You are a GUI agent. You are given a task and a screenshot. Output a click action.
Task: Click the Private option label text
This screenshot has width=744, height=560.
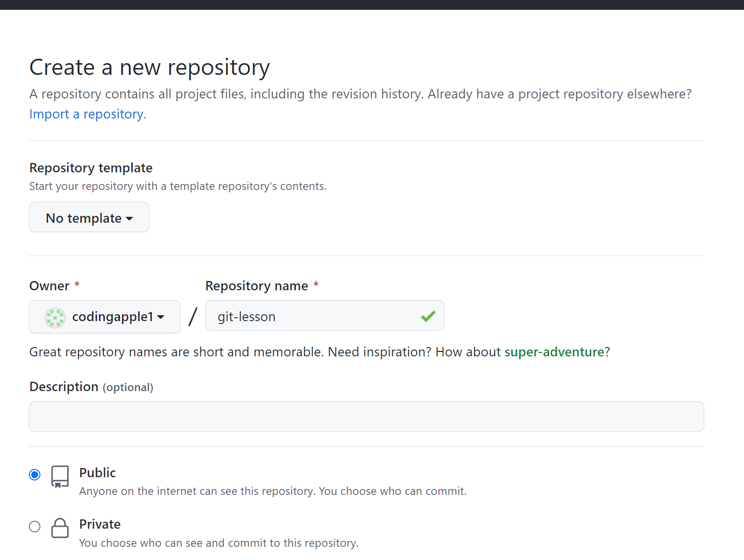100,524
